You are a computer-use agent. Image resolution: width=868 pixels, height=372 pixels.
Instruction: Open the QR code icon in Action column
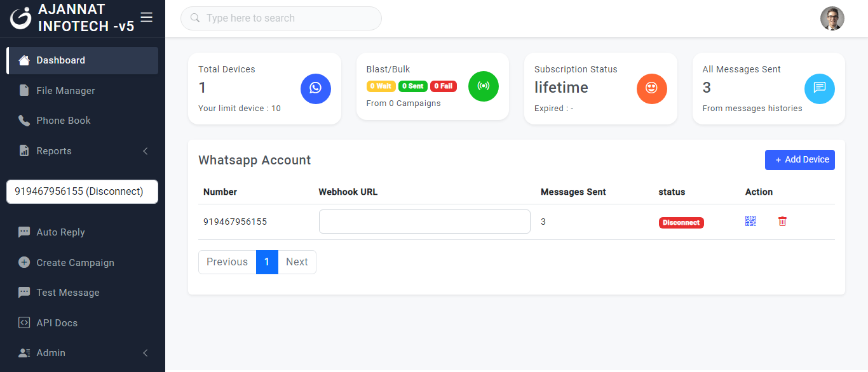(x=750, y=221)
